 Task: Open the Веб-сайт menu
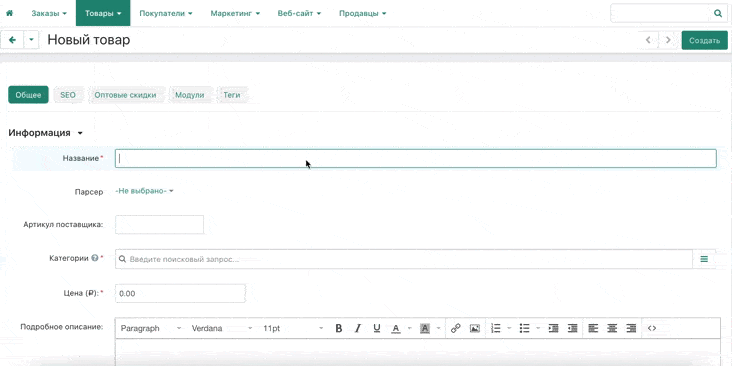(x=299, y=13)
